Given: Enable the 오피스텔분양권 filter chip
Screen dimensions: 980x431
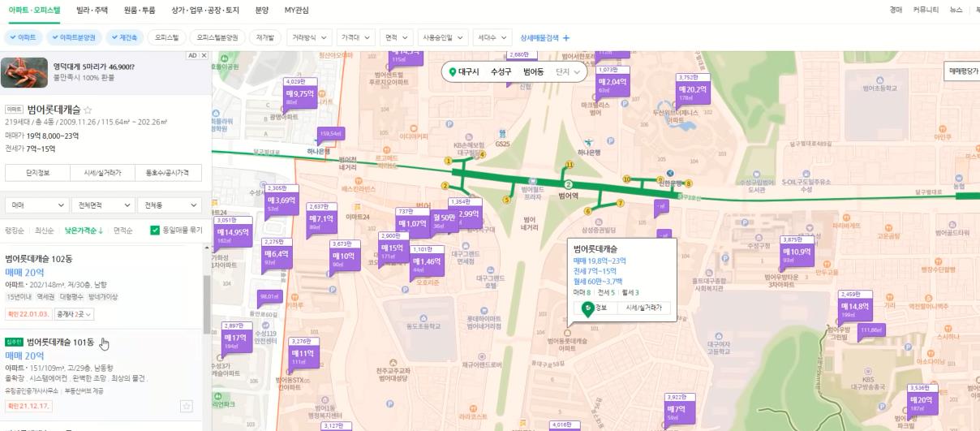Looking at the screenshot, I should point(217,37).
